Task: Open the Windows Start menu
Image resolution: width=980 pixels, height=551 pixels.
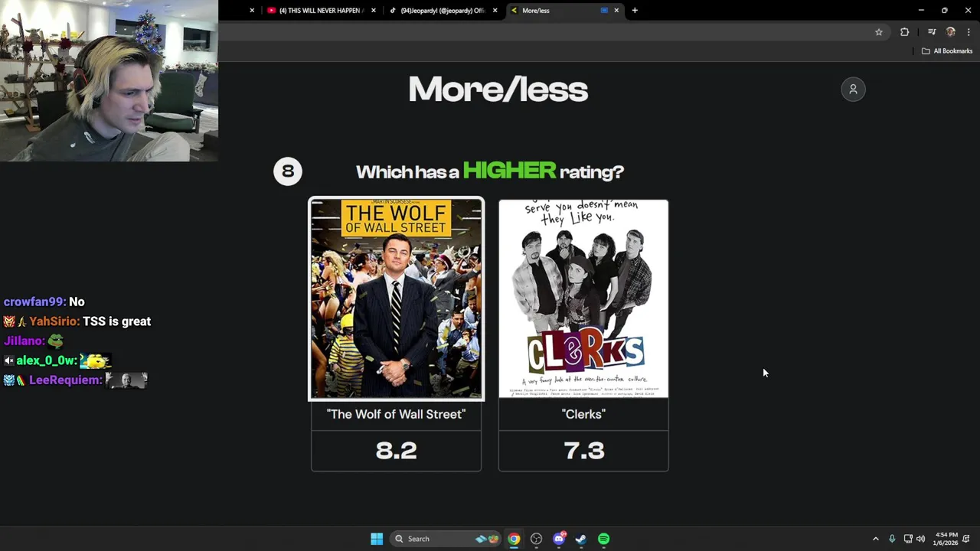Action: [x=377, y=539]
